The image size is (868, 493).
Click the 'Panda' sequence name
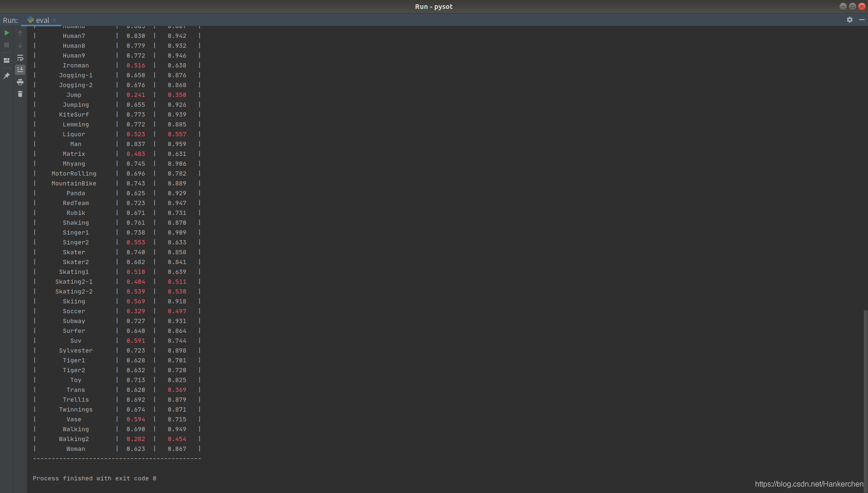pos(76,193)
